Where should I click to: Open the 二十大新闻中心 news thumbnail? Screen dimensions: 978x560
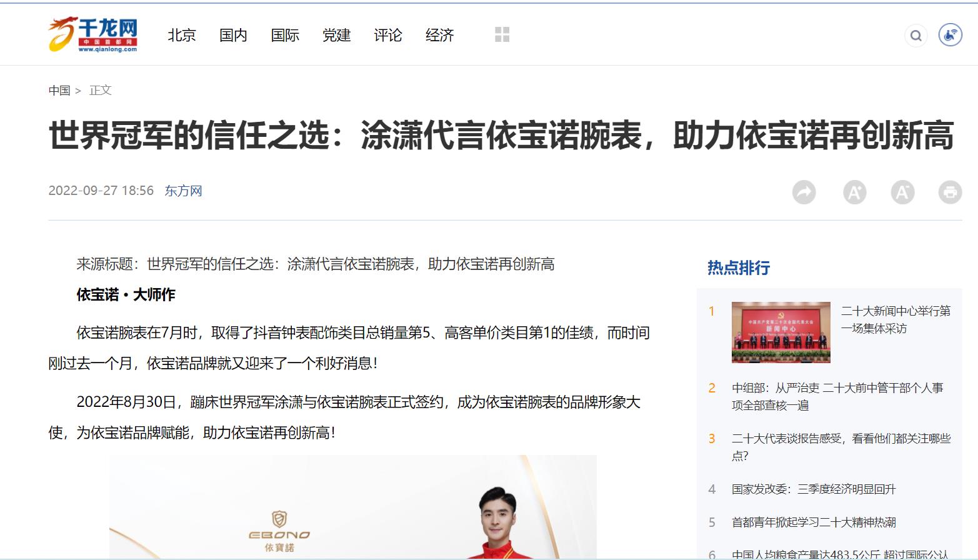coord(781,332)
